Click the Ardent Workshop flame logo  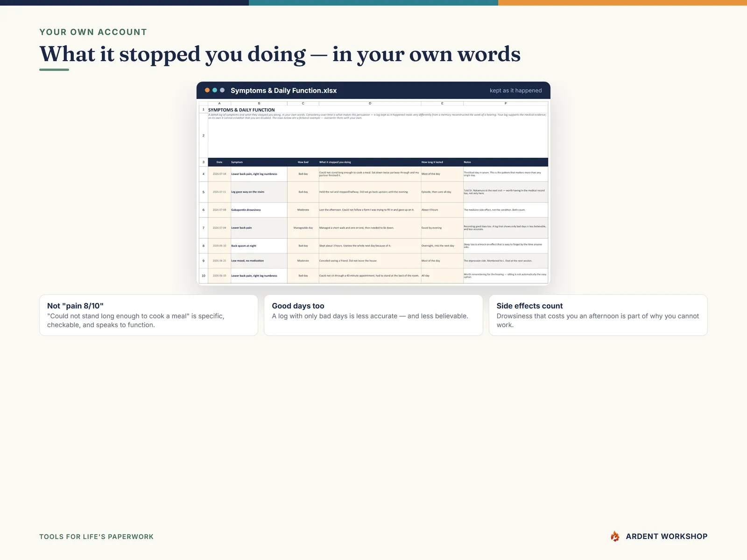(x=615, y=536)
